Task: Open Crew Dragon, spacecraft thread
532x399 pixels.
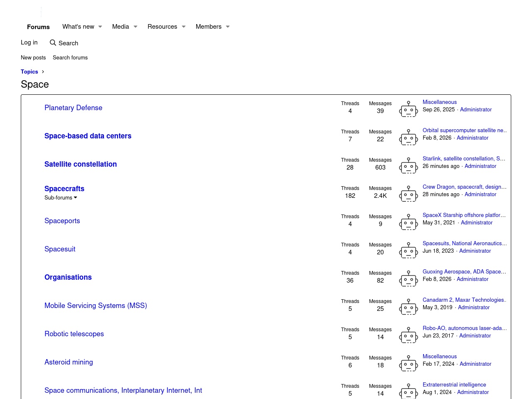Action: point(465,187)
